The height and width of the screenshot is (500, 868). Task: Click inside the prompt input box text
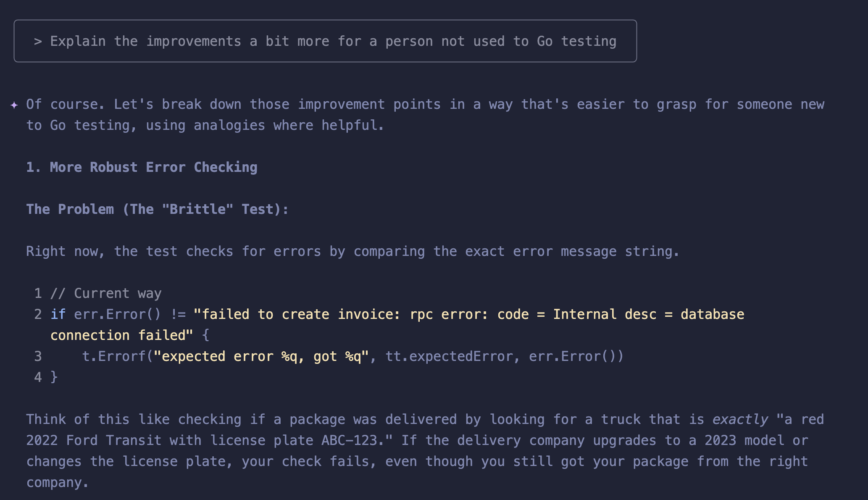333,41
